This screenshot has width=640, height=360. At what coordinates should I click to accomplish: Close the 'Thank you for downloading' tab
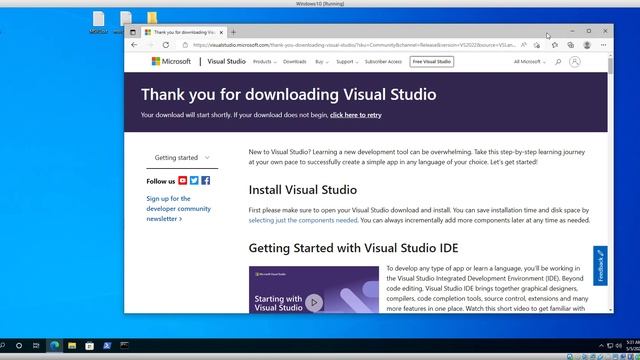pos(221,32)
